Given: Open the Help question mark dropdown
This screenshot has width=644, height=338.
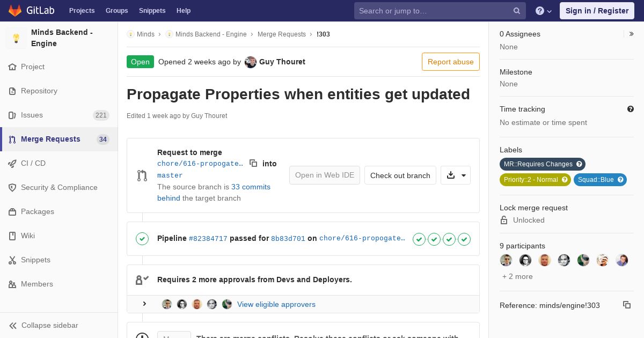Looking at the screenshot, I should pyautogui.click(x=544, y=11).
